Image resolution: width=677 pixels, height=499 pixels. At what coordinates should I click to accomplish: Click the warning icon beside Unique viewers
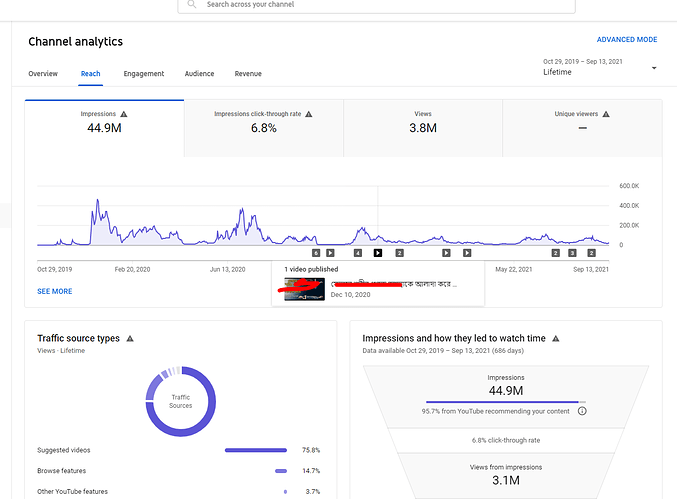click(606, 114)
